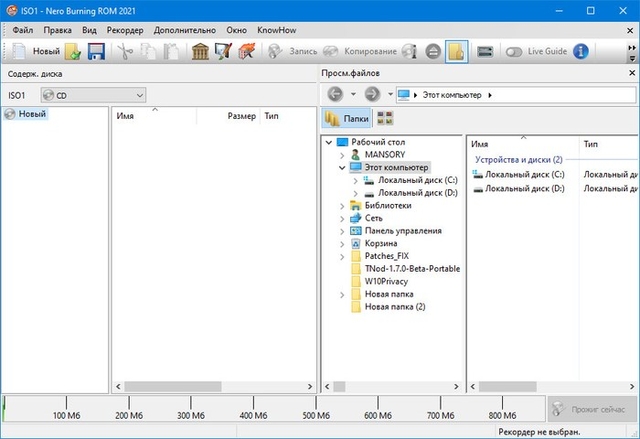This screenshot has height=439, width=640.
Task: Click the browser back navigation arrow
Action: click(x=335, y=94)
